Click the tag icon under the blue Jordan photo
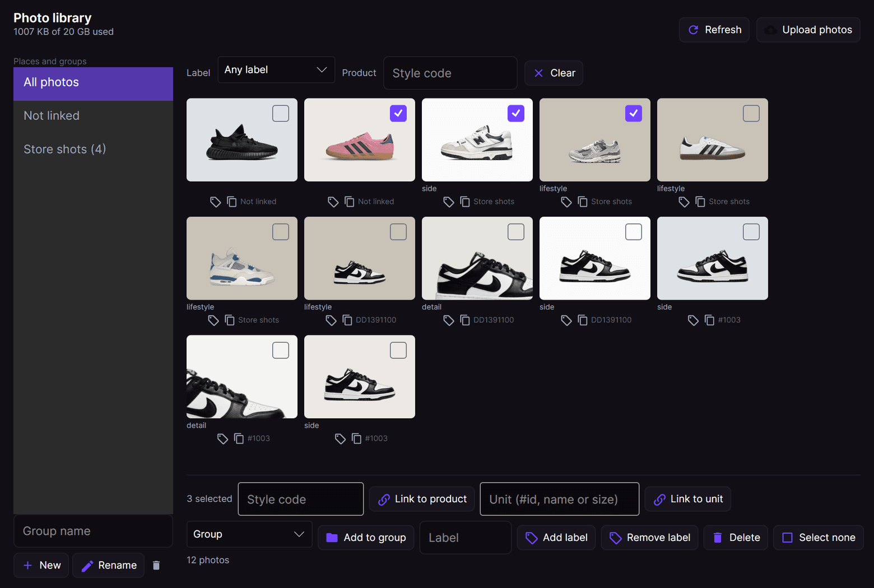This screenshot has width=874, height=588. [213, 320]
